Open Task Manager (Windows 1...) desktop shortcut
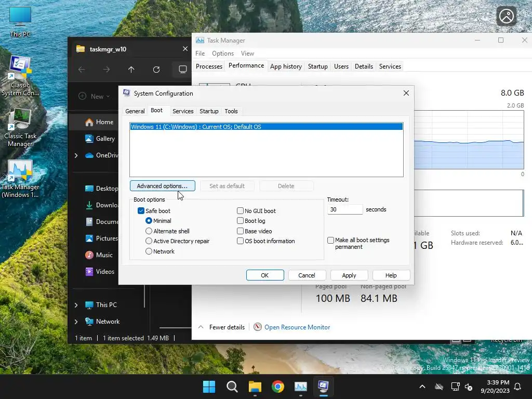Screen dimensions: 532x399 [x=20, y=179]
